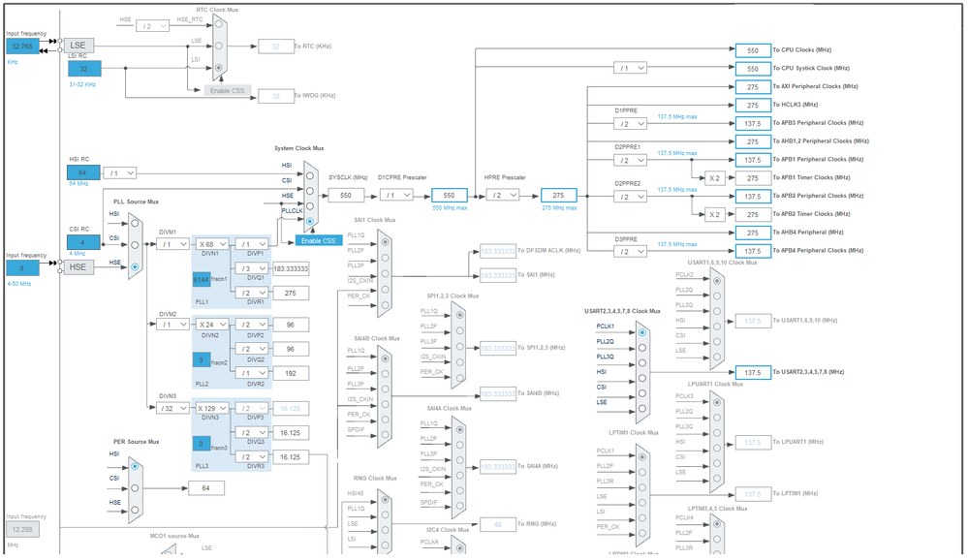This screenshot has height=560, width=968.
Task: Open the DIVM2 prescaler dropdown
Action: coord(172,325)
